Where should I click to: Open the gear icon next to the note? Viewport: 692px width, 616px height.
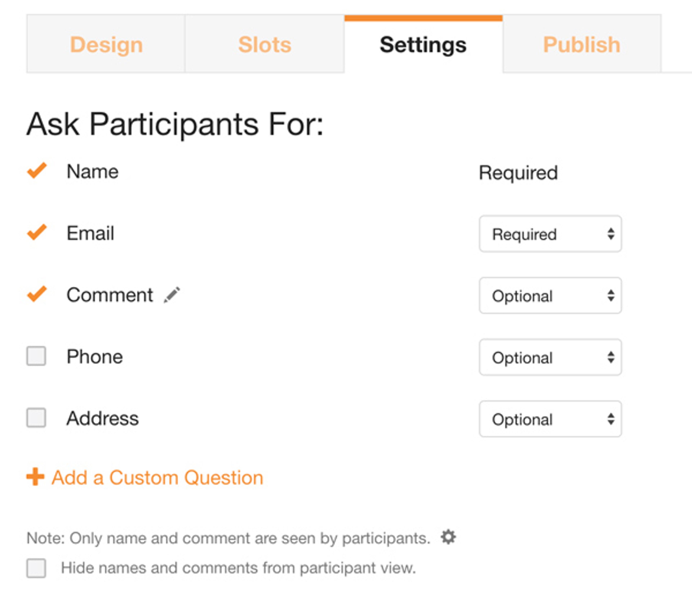pos(448,537)
